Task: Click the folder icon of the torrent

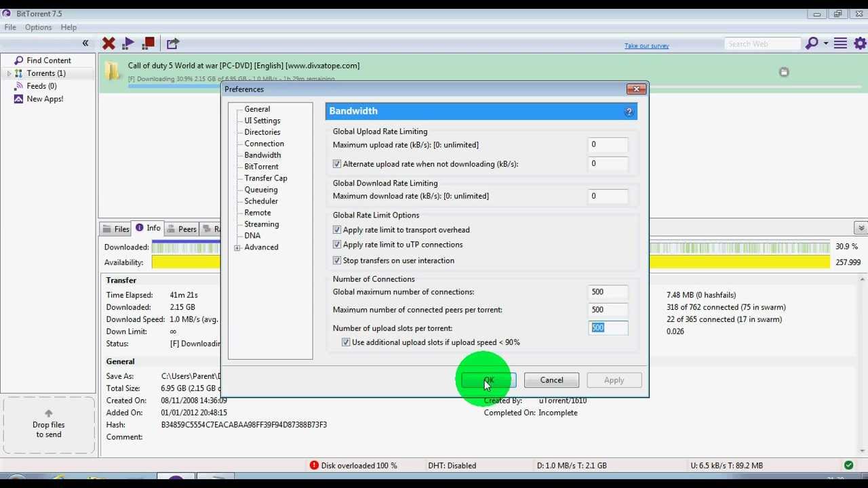Action: [113, 70]
